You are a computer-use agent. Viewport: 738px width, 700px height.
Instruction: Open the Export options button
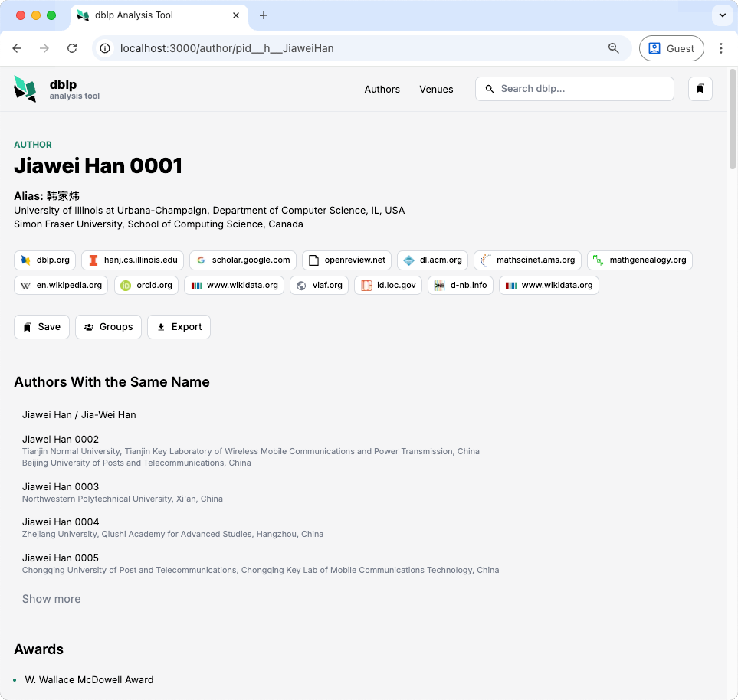tap(179, 327)
